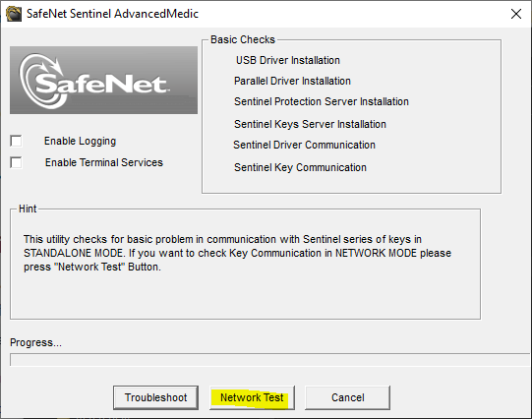Click the Enable Logging label

pyautogui.click(x=80, y=141)
